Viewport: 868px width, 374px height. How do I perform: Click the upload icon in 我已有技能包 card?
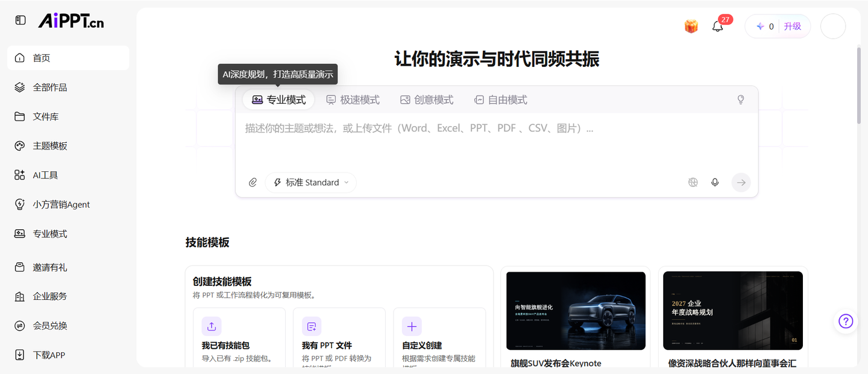click(x=212, y=326)
